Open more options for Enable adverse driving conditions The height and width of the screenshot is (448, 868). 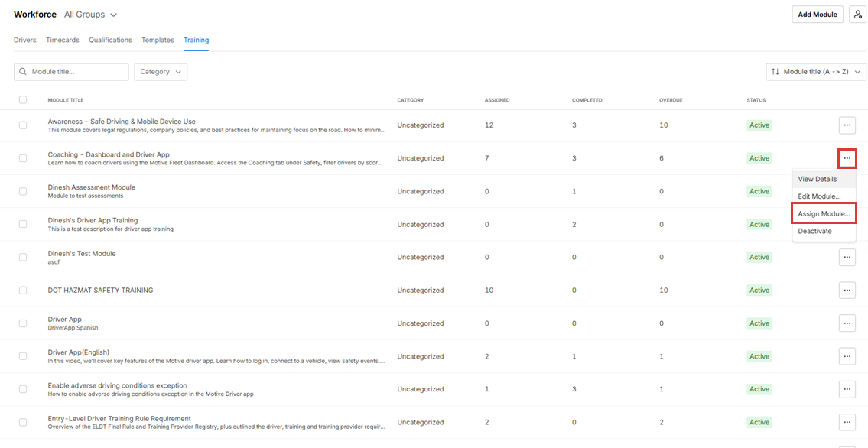tap(847, 389)
